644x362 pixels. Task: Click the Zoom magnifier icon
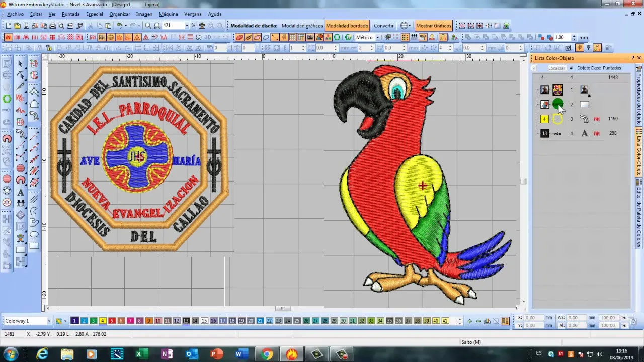(148, 26)
